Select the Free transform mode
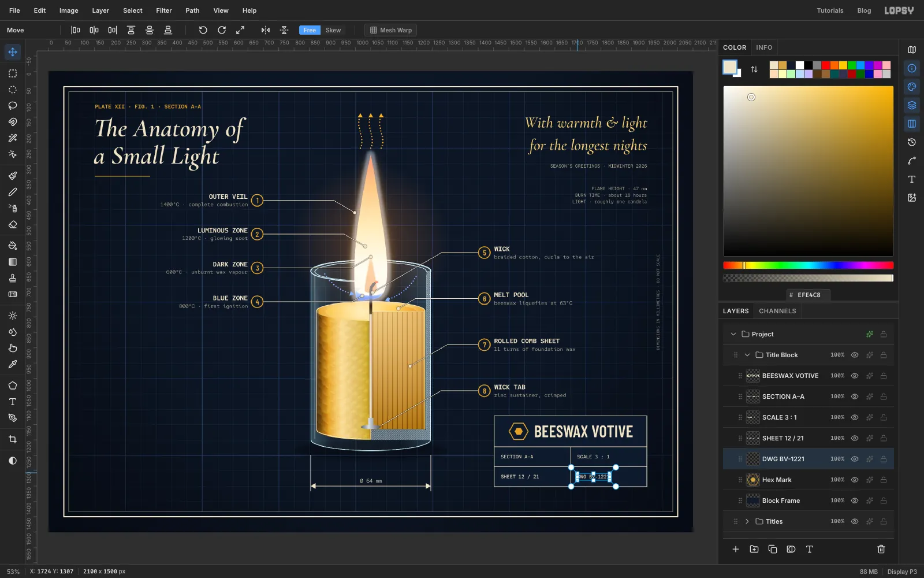This screenshot has height=578, width=924. pyautogui.click(x=310, y=30)
